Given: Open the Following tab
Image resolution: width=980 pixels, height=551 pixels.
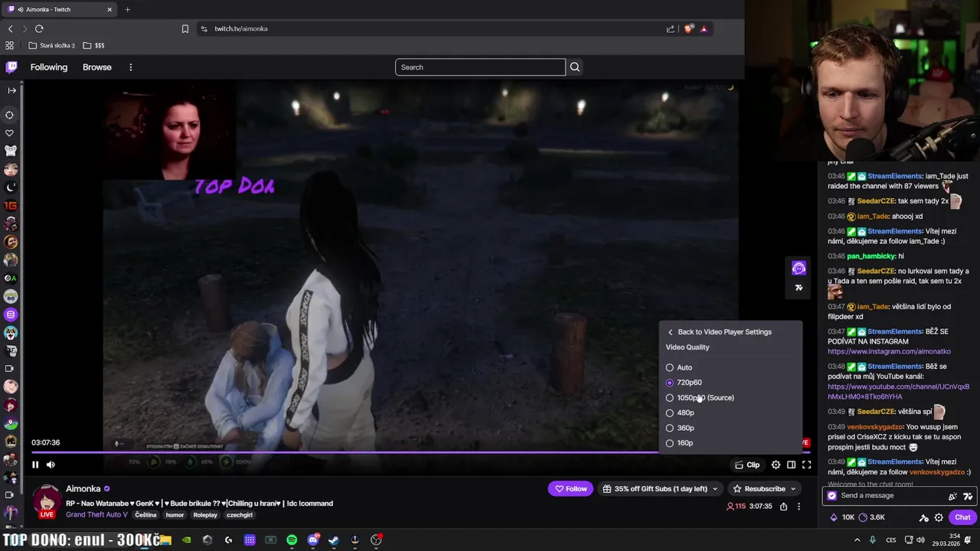Looking at the screenshot, I should [x=49, y=67].
